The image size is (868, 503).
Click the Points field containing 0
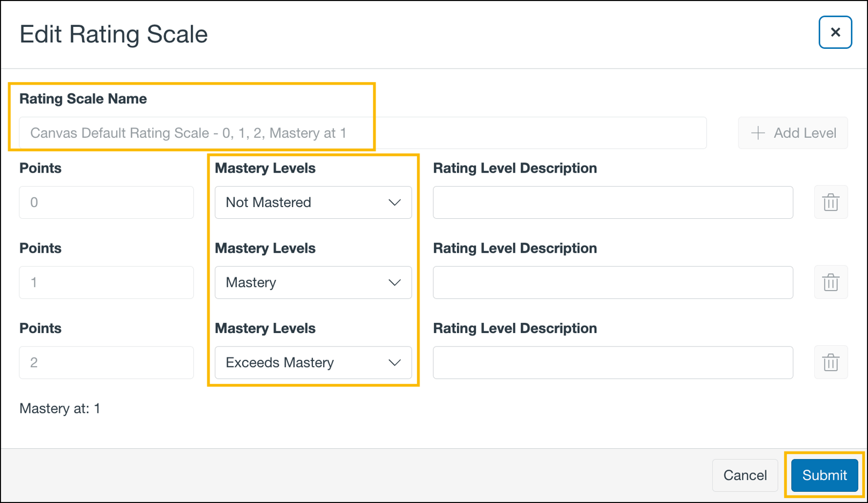coord(106,202)
